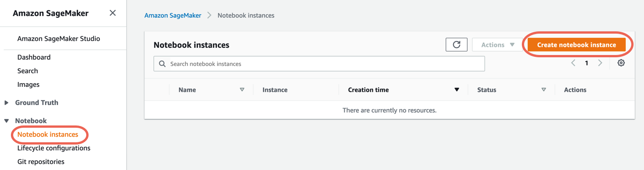The height and width of the screenshot is (170, 644).
Task: Expand the Ground Truth section
Action: [6, 103]
